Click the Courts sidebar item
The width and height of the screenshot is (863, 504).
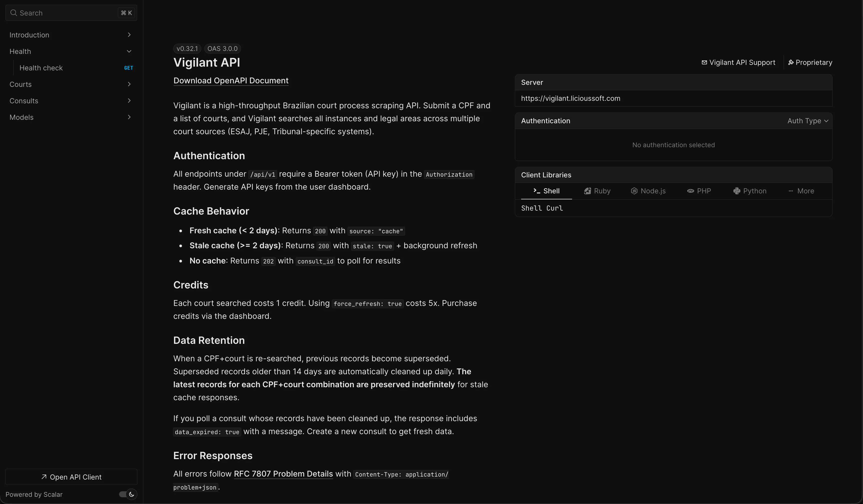[71, 84]
